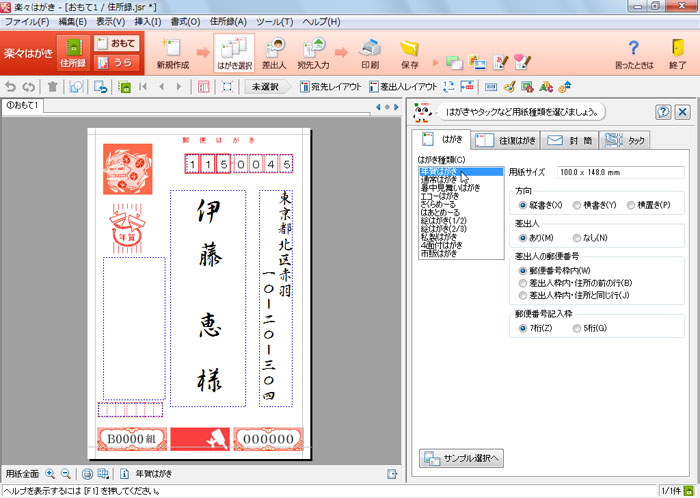The width and height of the screenshot is (700, 498).
Task: Zoom in on the postcard preview
Action: tap(50, 474)
